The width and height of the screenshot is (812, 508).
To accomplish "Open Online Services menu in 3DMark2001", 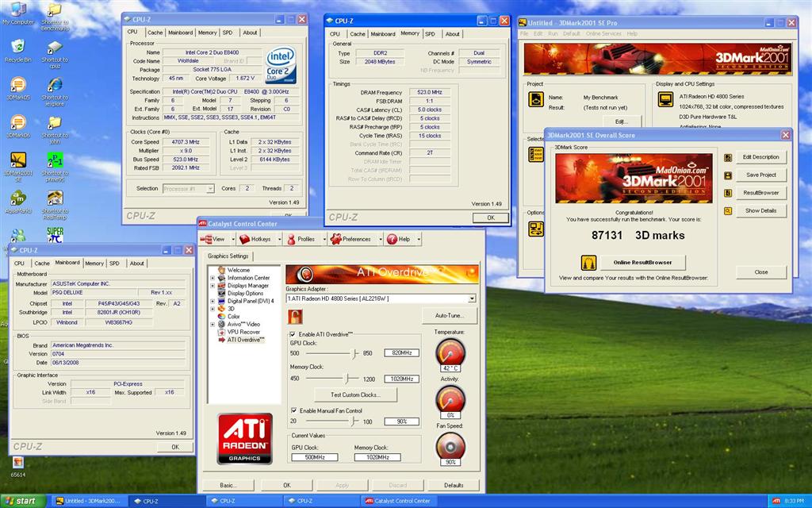I will 603,33.
